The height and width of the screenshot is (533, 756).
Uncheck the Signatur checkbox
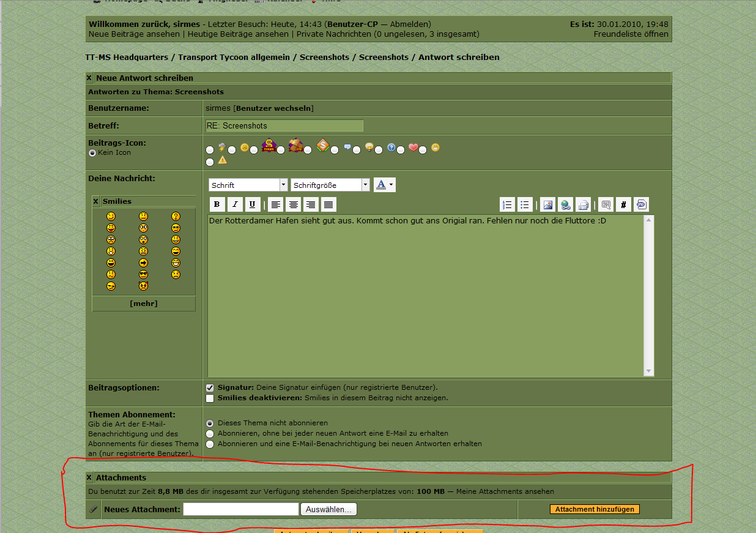click(x=210, y=387)
